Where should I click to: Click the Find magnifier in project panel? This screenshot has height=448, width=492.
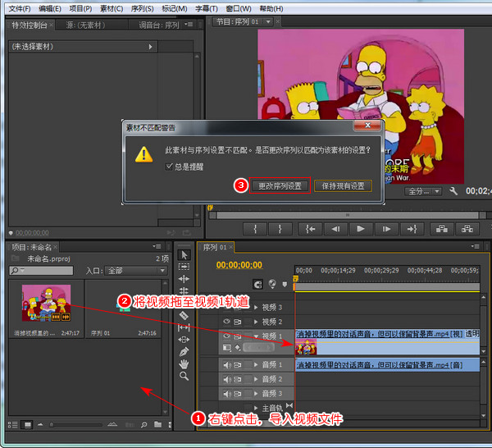pyautogui.click(x=144, y=424)
